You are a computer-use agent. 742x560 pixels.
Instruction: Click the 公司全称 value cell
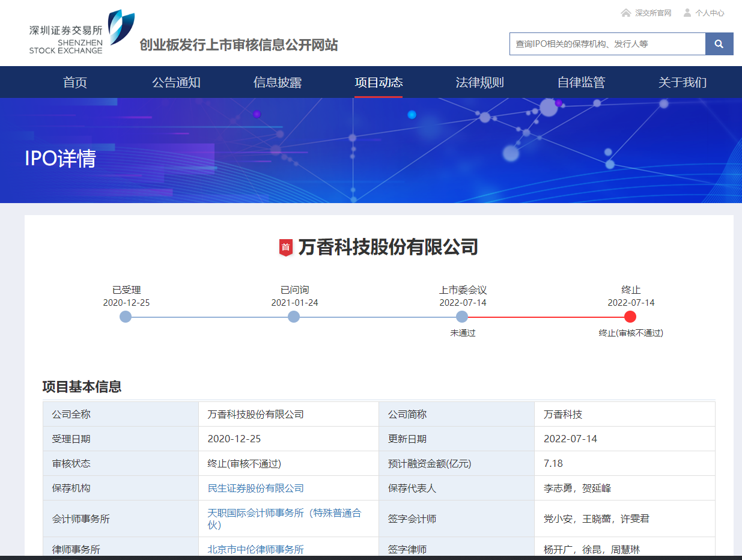tap(288, 415)
